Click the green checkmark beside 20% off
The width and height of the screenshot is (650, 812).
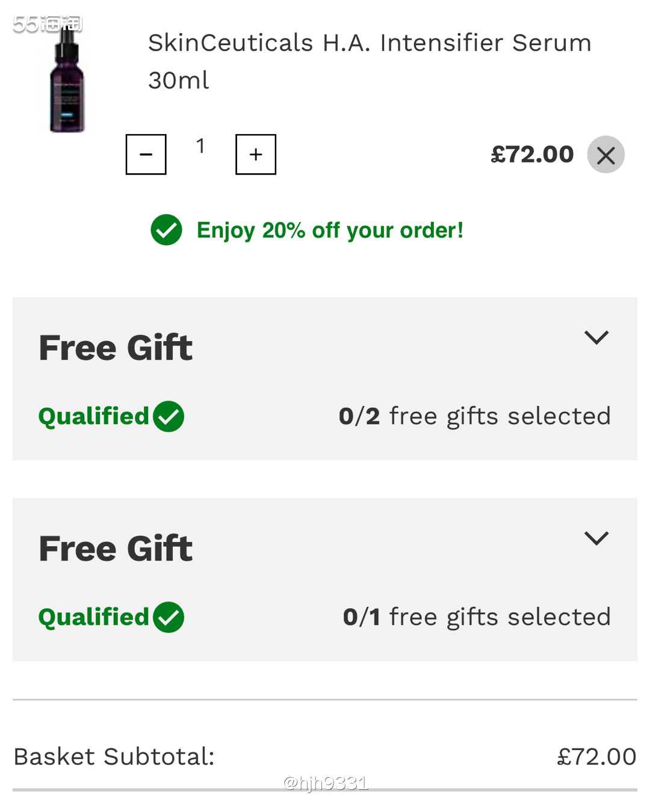coord(166,230)
